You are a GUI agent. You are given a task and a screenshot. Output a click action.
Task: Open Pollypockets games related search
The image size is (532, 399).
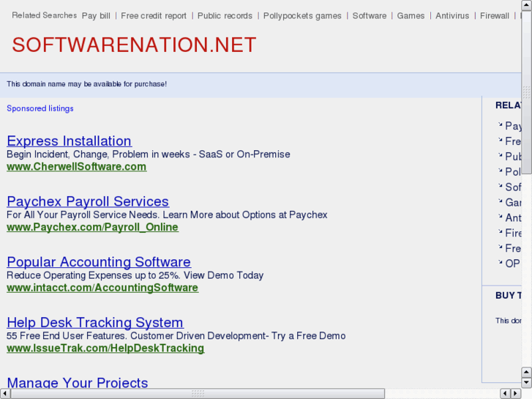(302, 16)
